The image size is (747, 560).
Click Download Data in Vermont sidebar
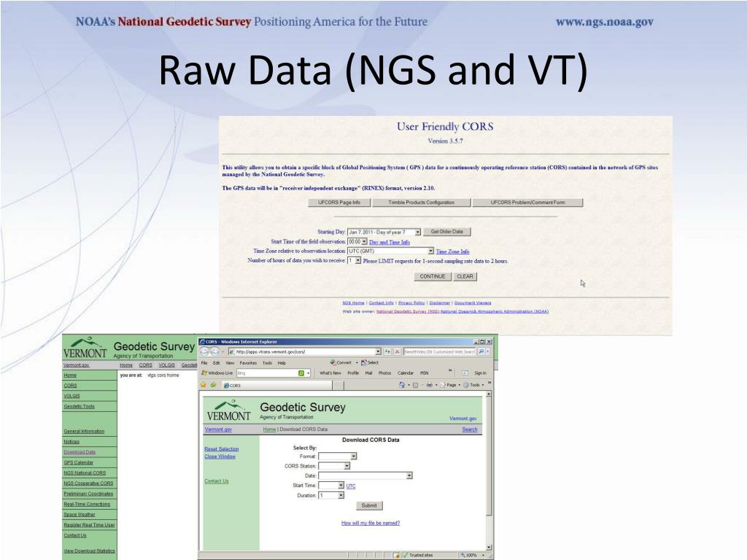pos(80,452)
